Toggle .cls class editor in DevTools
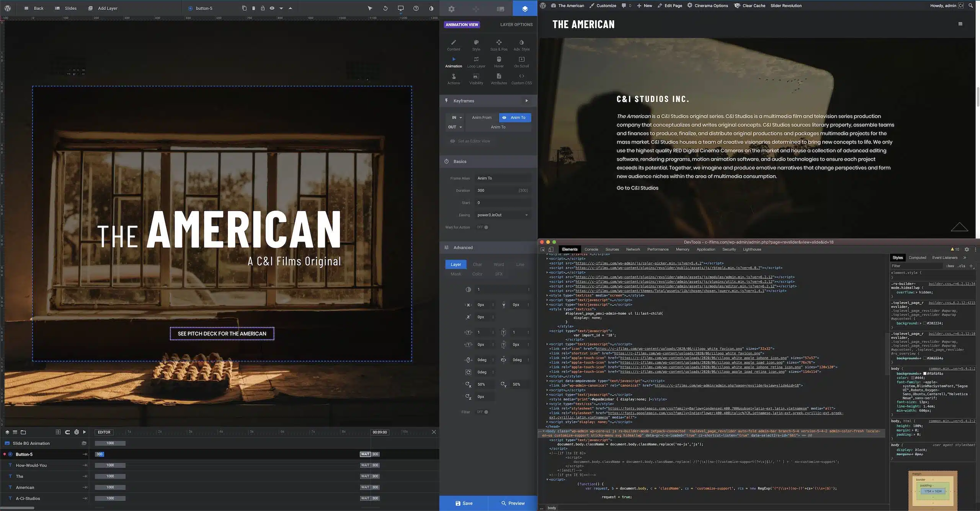Image resolution: width=980 pixels, height=511 pixels. click(962, 266)
